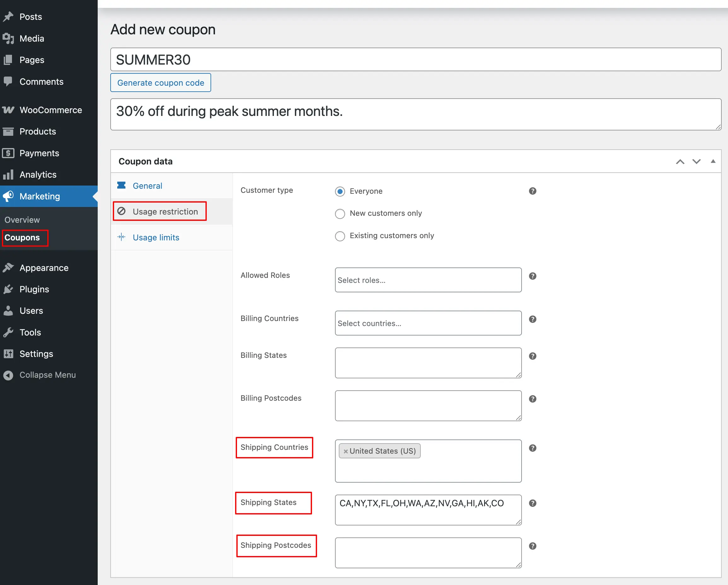Image resolution: width=728 pixels, height=585 pixels.
Task: Open the Media library icon
Action: 9,38
